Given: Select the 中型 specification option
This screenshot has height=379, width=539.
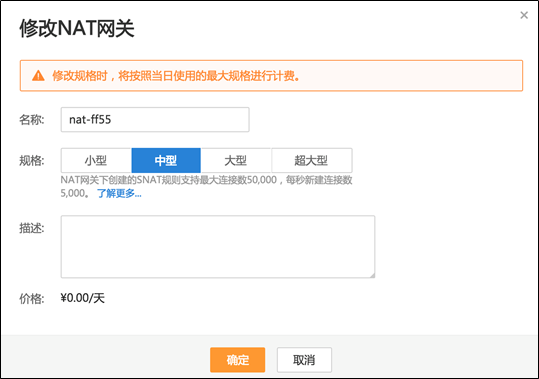Looking at the screenshot, I should tap(166, 160).
